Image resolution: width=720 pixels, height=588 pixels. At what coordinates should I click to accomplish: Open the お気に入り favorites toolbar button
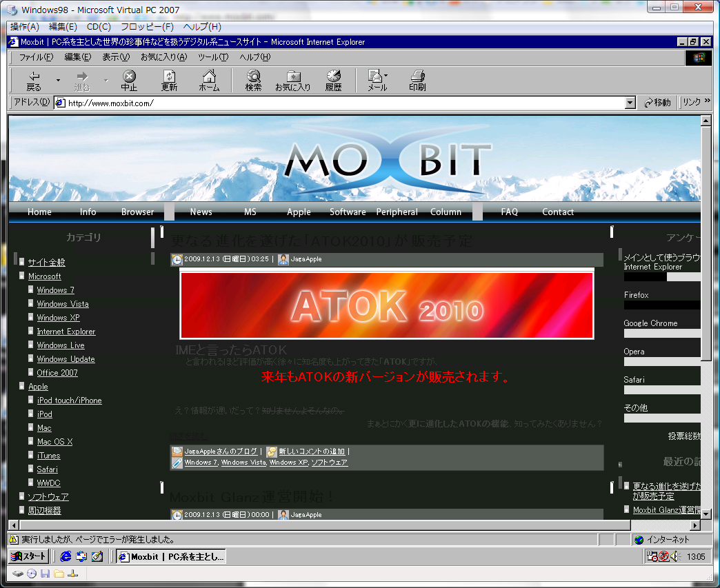tap(293, 81)
